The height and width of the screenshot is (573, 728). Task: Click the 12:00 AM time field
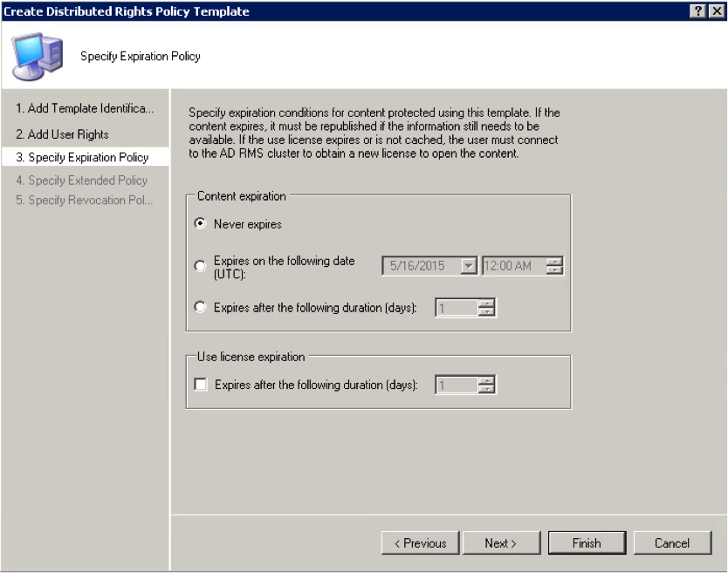pos(513,266)
